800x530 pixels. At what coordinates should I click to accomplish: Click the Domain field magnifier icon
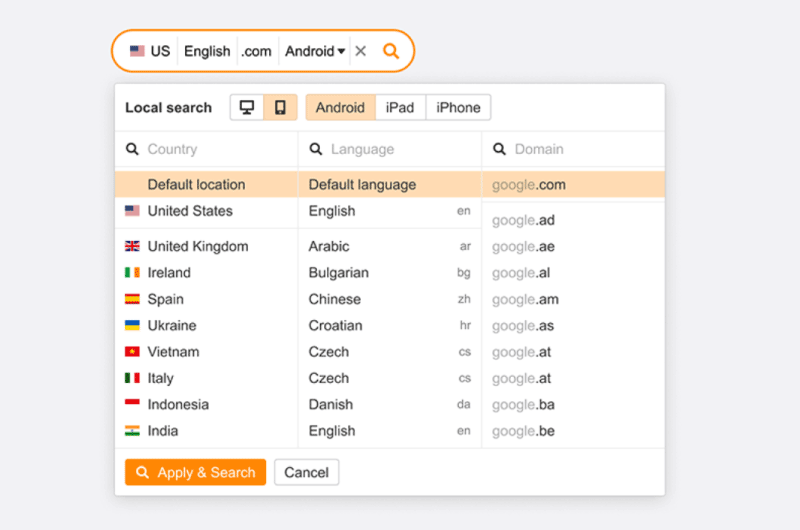point(499,149)
